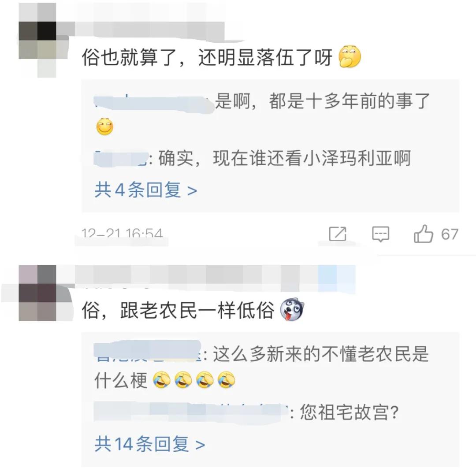This screenshot has width=476, height=468.
Task: Click the husky dog emoji in second comment
Action: pos(292,309)
